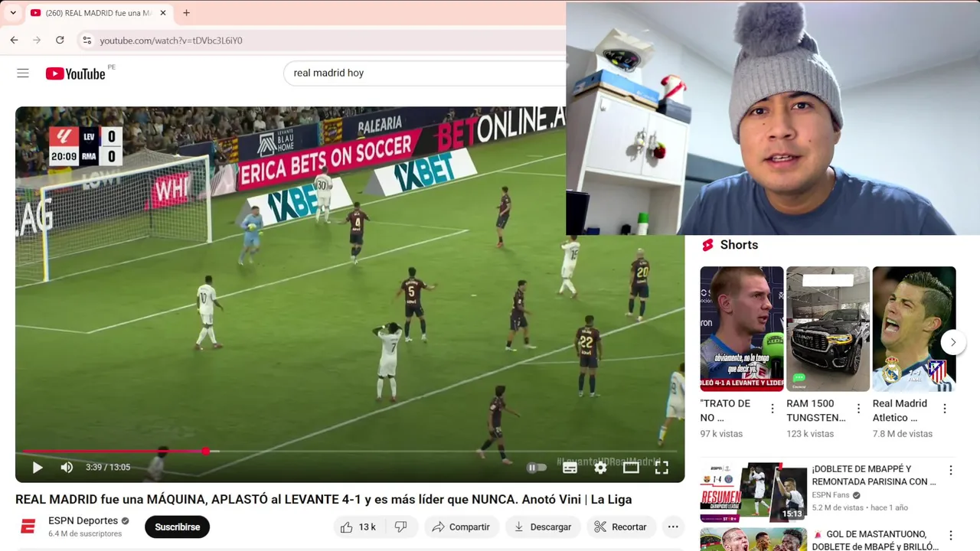
Task: Open options for RAM 1500 TUNGSTEN short
Action: (858, 409)
